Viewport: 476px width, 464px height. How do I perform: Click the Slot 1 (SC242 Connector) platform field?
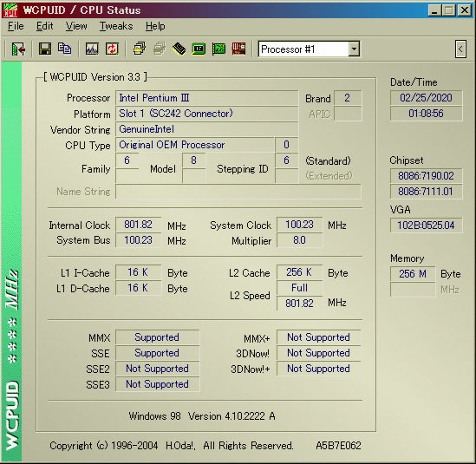206,114
